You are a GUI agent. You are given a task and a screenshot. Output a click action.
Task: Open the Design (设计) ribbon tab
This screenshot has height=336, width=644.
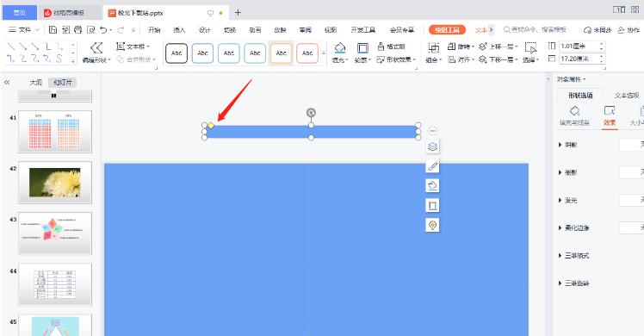[x=205, y=29]
